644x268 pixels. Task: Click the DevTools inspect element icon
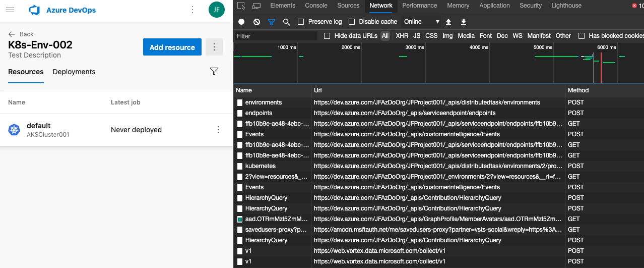241,6
